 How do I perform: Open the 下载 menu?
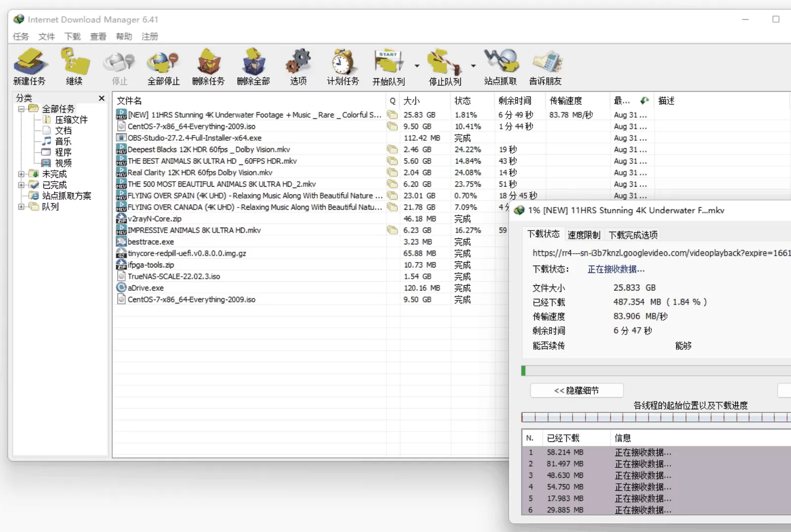[x=72, y=36]
